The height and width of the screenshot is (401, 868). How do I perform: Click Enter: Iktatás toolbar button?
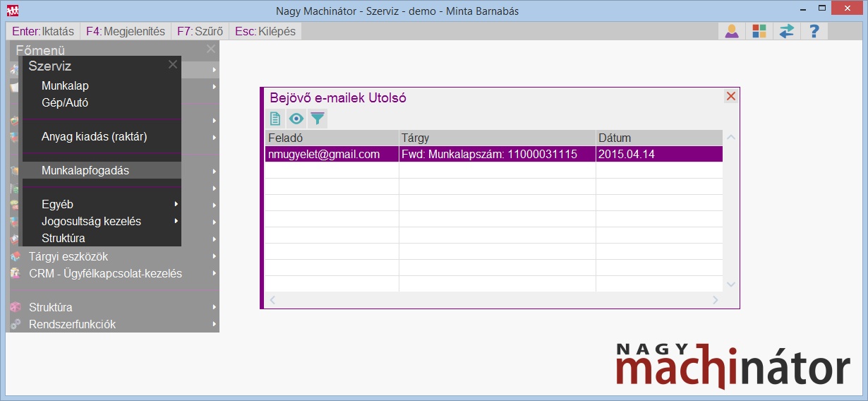point(42,31)
